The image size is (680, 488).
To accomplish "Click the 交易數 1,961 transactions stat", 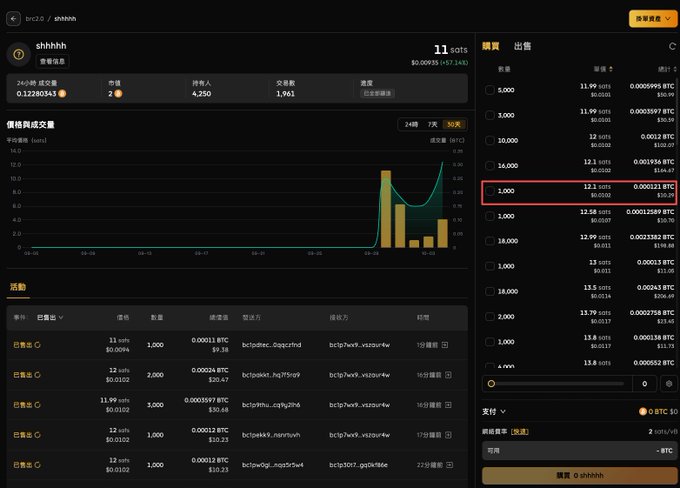I will coord(285,88).
